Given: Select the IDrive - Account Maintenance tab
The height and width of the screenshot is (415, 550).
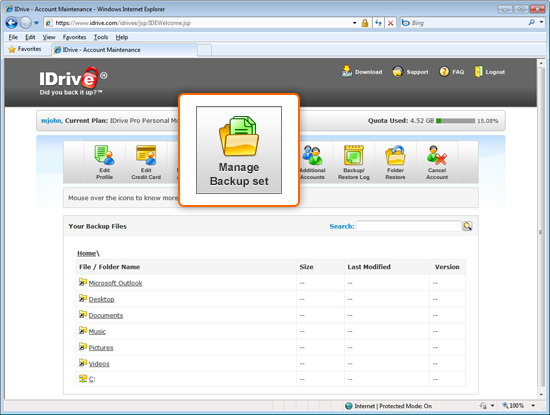Looking at the screenshot, I should click(124, 50).
